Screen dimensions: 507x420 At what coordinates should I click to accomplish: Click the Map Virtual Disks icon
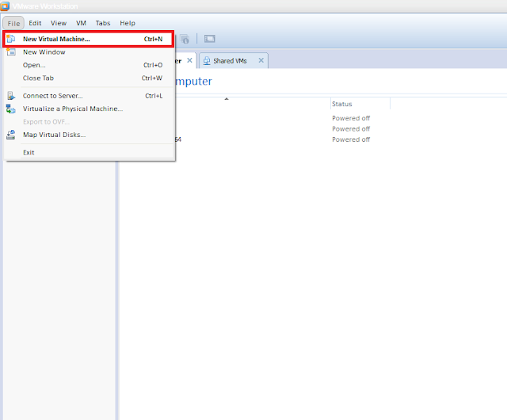coord(11,135)
